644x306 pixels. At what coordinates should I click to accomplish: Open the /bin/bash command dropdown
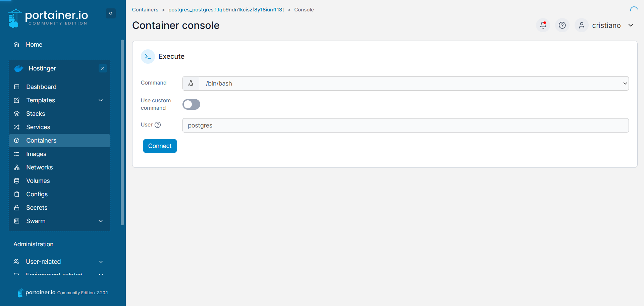(414, 83)
